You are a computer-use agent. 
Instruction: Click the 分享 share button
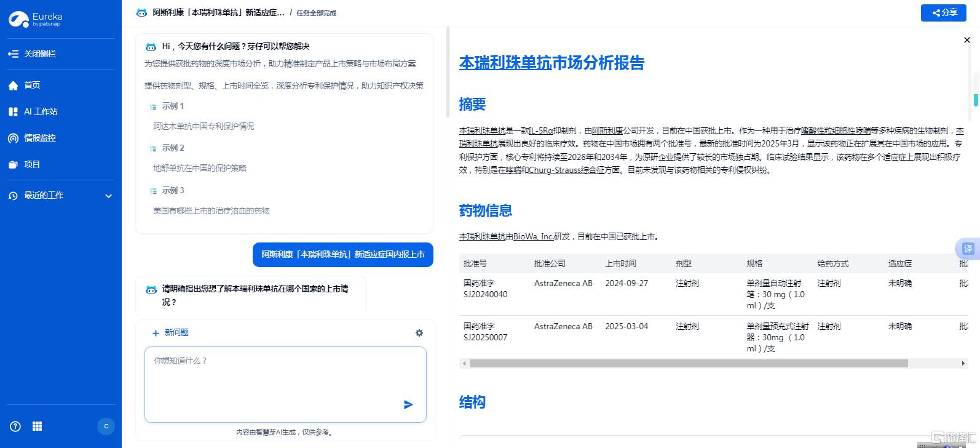(943, 12)
